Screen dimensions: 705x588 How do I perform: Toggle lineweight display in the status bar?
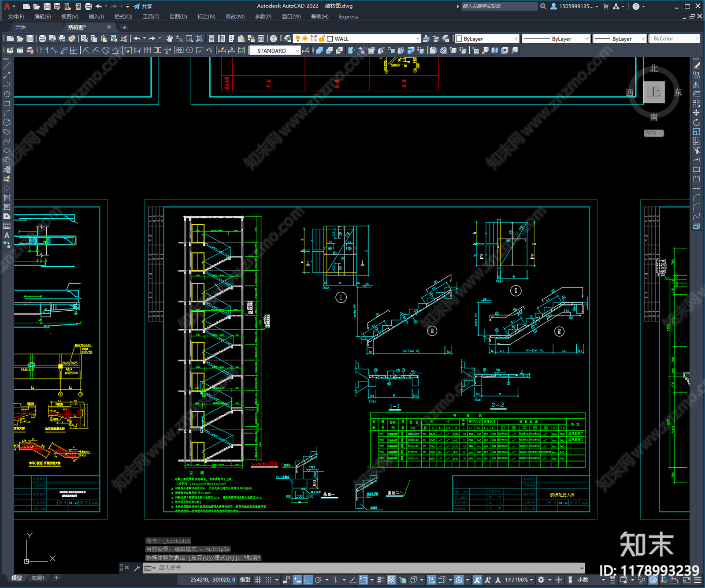[381, 580]
